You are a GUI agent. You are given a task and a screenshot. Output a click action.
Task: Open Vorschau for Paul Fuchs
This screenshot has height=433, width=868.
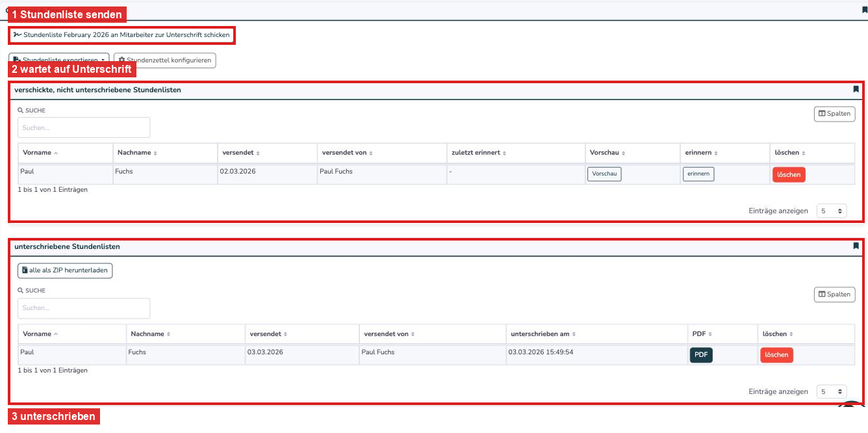tap(604, 174)
